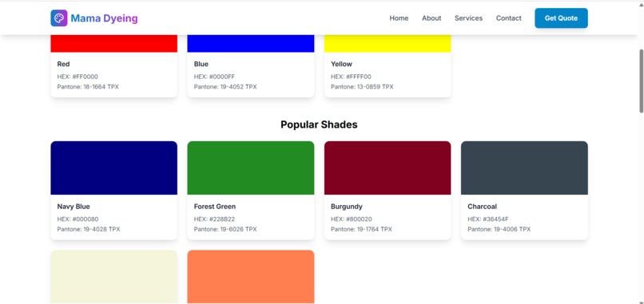Click the Get Quote button

pos(561,18)
